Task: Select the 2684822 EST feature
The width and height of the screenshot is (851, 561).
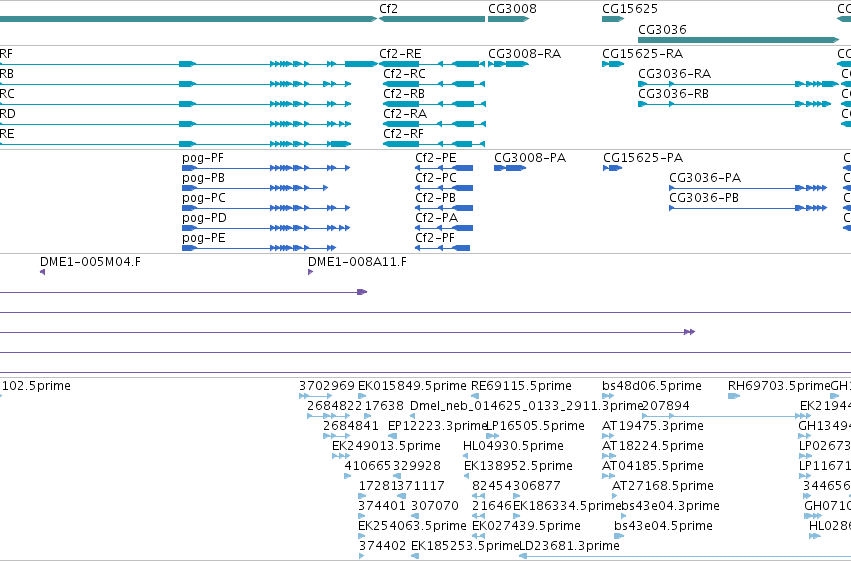Action: [328, 416]
